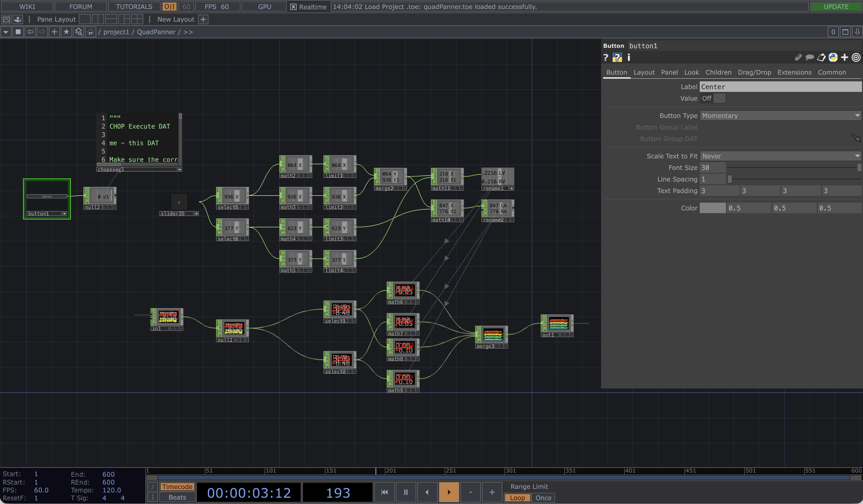Go back with left arrow icon

tap(30, 32)
